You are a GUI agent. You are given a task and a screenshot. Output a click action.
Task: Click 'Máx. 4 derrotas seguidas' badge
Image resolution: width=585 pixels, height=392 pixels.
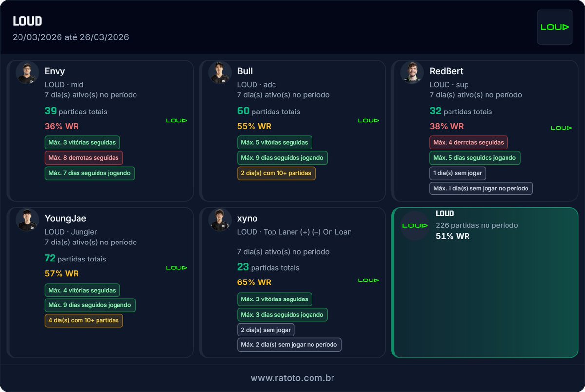click(469, 143)
